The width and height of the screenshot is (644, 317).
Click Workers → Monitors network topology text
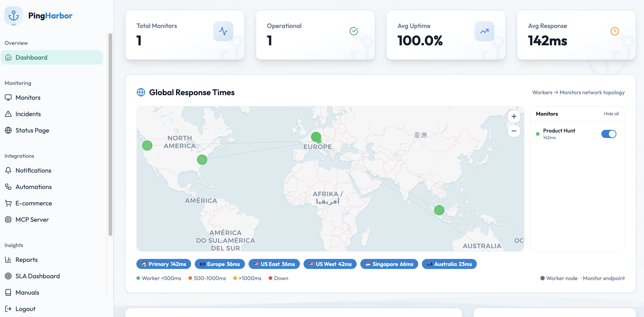coord(578,93)
